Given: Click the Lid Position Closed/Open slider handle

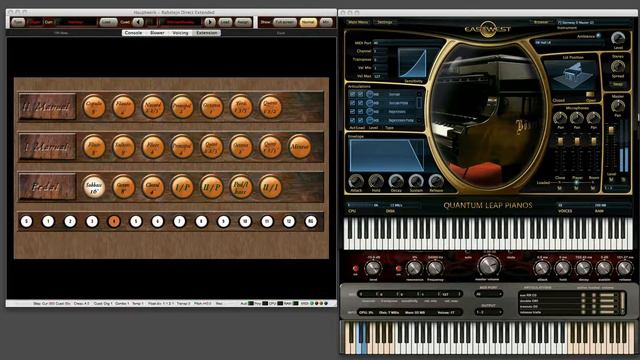Looking at the screenshot, I should tap(590, 95).
